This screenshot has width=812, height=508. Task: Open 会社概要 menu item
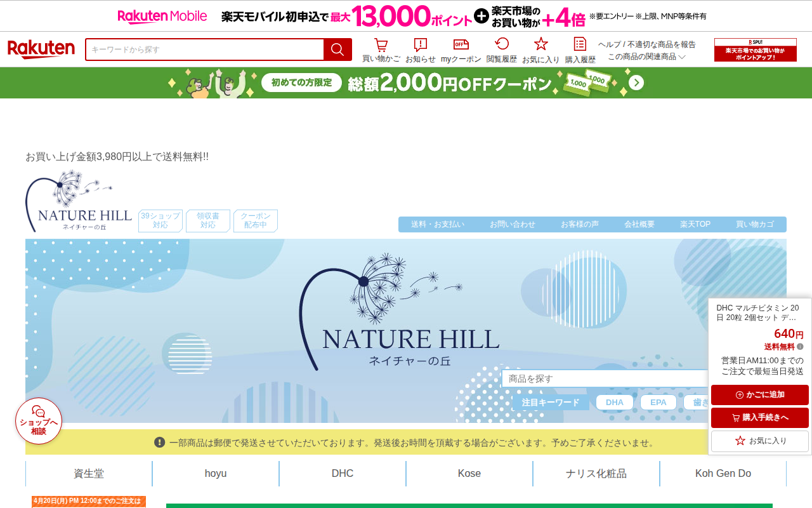pyautogui.click(x=639, y=224)
